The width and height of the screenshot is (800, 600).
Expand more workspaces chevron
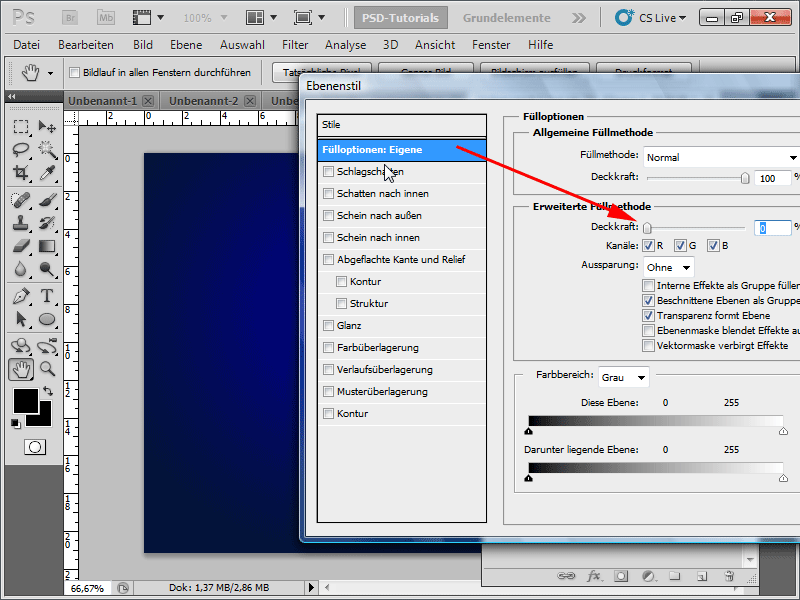point(579,18)
